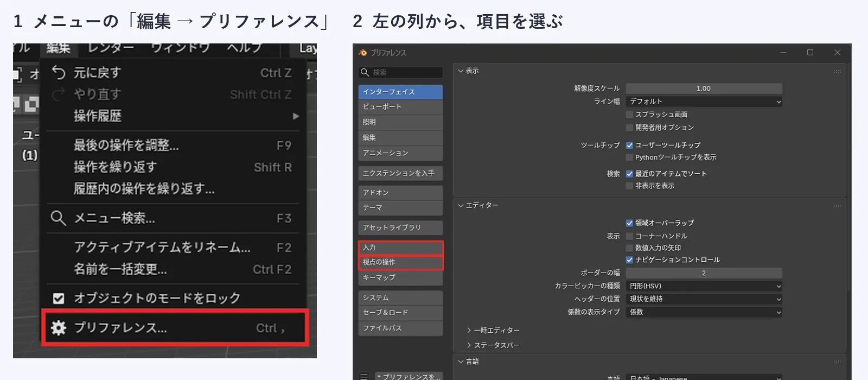Select the エクステンションを入手 category
This screenshot has width=868, height=380.
tap(400, 173)
